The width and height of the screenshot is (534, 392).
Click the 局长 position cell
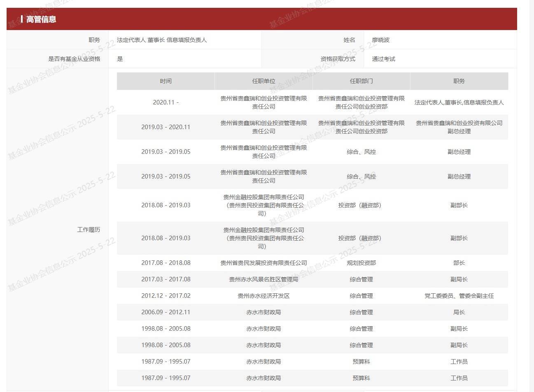click(459, 312)
